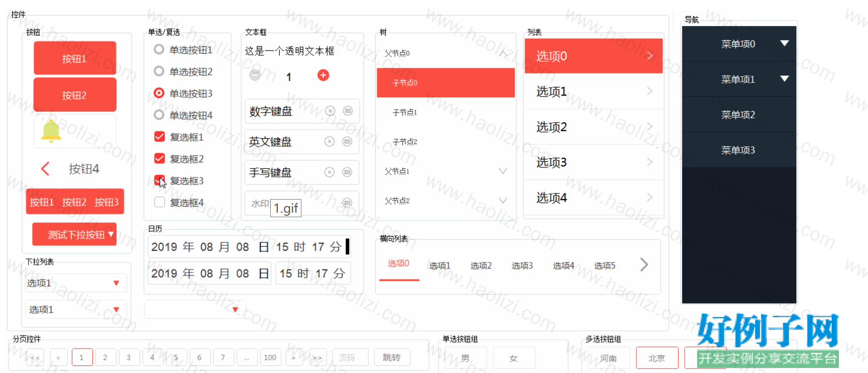Click 按钮3 in the three-button group

click(106, 202)
